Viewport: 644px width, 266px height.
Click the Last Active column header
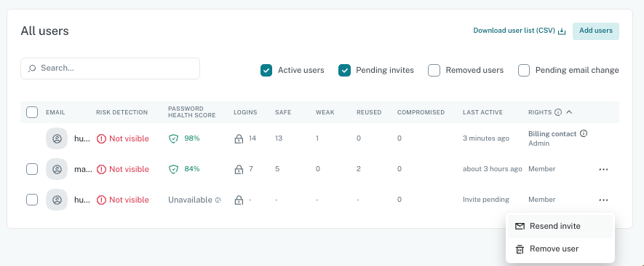tap(482, 112)
